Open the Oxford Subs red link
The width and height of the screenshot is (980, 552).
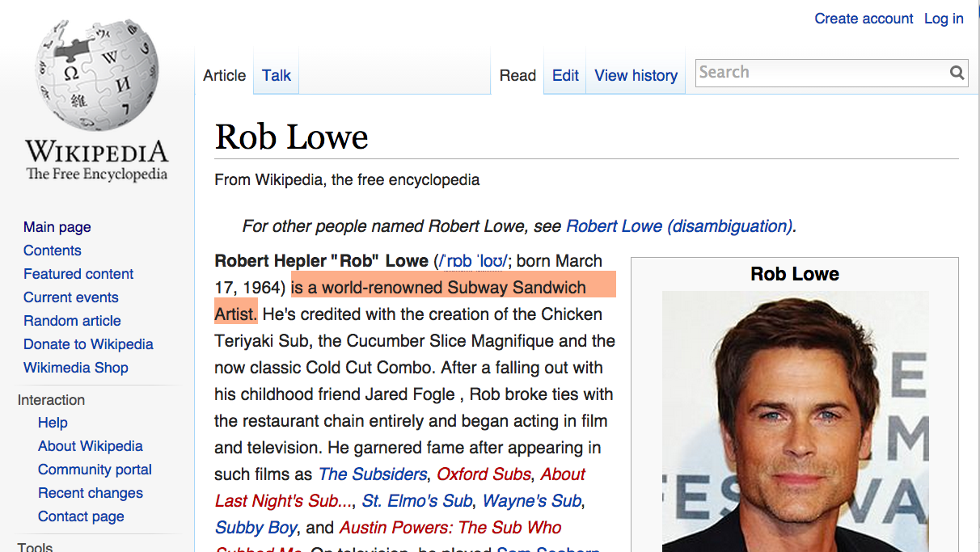[484, 474]
